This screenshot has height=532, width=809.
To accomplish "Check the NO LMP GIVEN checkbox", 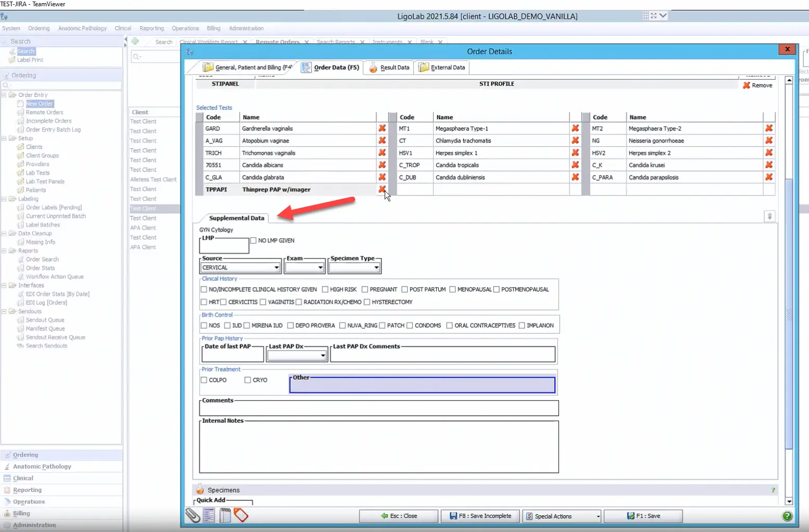I will 254,240.
